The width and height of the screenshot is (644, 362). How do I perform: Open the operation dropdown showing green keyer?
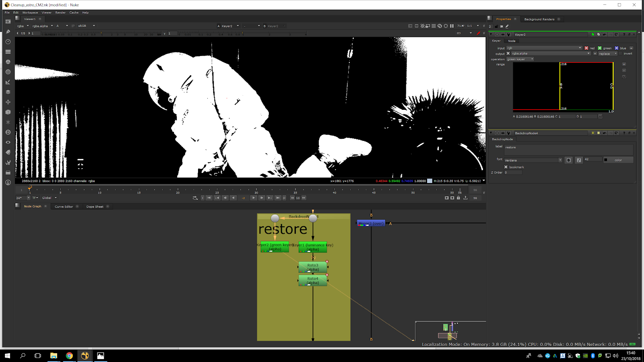520,59
